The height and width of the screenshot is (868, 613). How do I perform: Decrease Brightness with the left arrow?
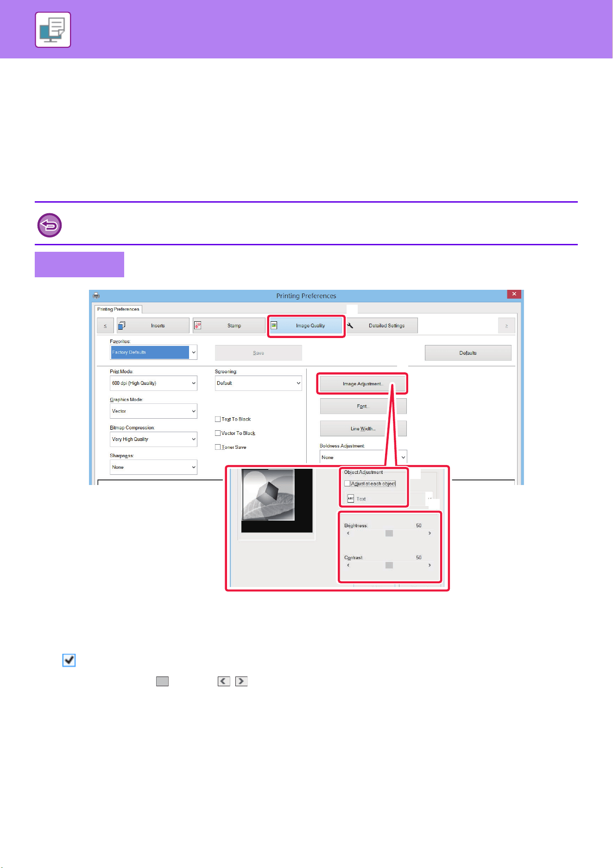[348, 533]
